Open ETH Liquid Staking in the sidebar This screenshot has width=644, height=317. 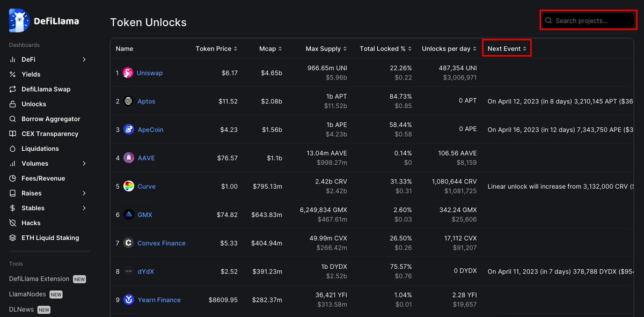(50, 238)
